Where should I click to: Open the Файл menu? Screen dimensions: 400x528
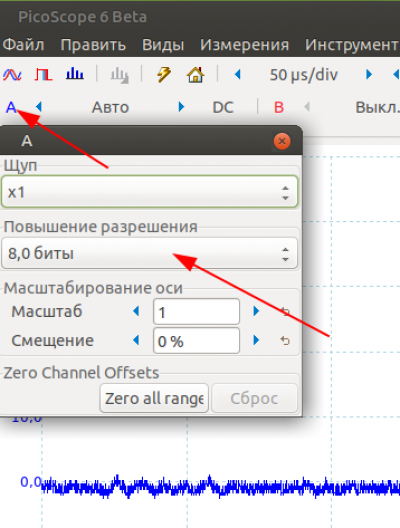[23, 45]
